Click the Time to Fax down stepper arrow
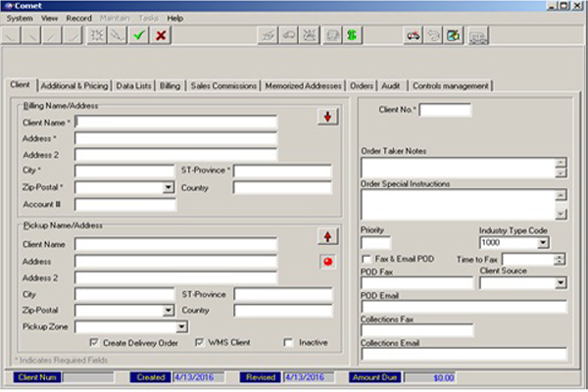 (560, 262)
